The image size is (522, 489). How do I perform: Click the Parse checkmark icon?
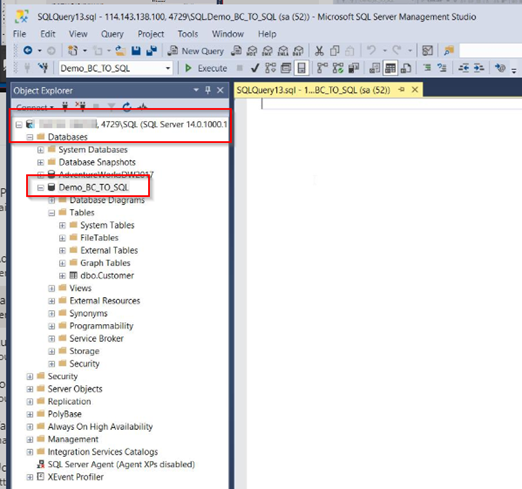(255, 68)
